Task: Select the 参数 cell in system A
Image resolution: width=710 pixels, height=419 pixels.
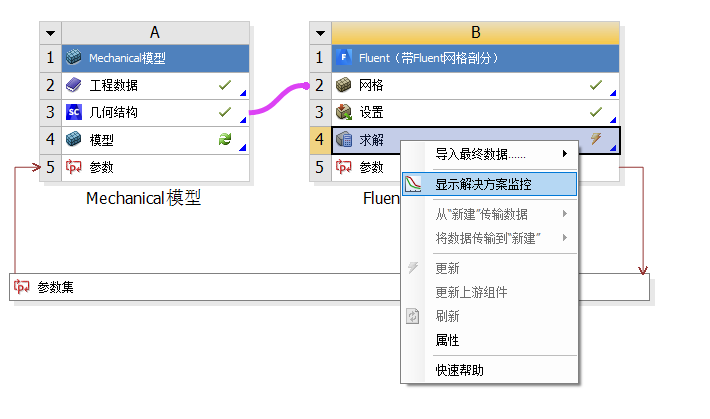Action: point(150,167)
